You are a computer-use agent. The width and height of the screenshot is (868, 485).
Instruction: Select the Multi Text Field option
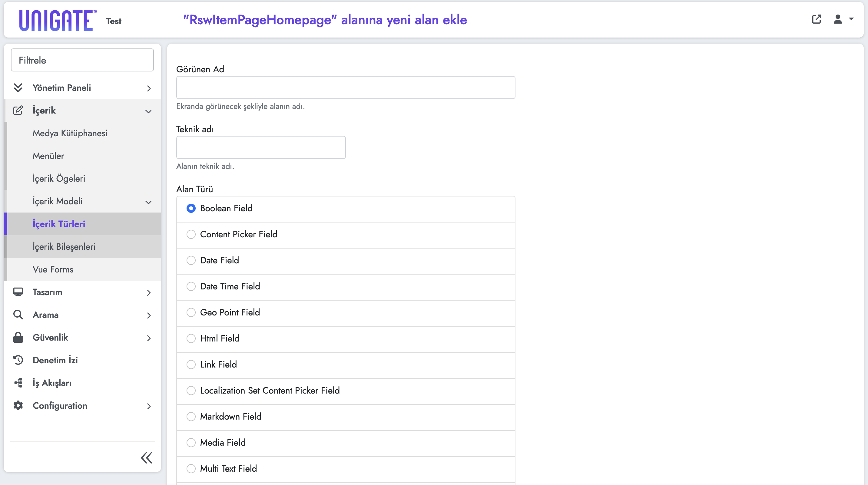191,468
